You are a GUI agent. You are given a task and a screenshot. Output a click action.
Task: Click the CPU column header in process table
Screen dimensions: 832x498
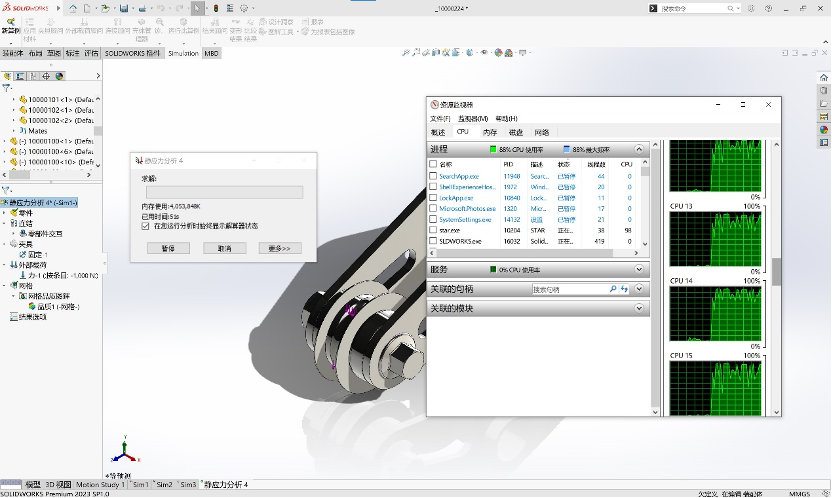click(626, 164)
